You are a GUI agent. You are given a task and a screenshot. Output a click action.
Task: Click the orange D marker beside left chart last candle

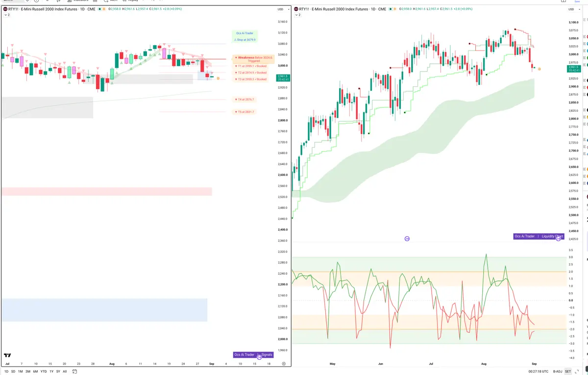[x=218, y=78]
